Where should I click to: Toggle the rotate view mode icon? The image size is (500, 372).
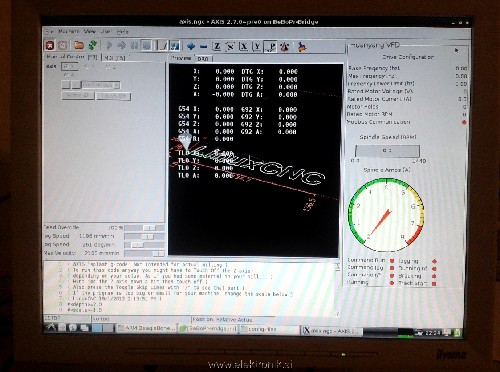(x=284, y=47)
